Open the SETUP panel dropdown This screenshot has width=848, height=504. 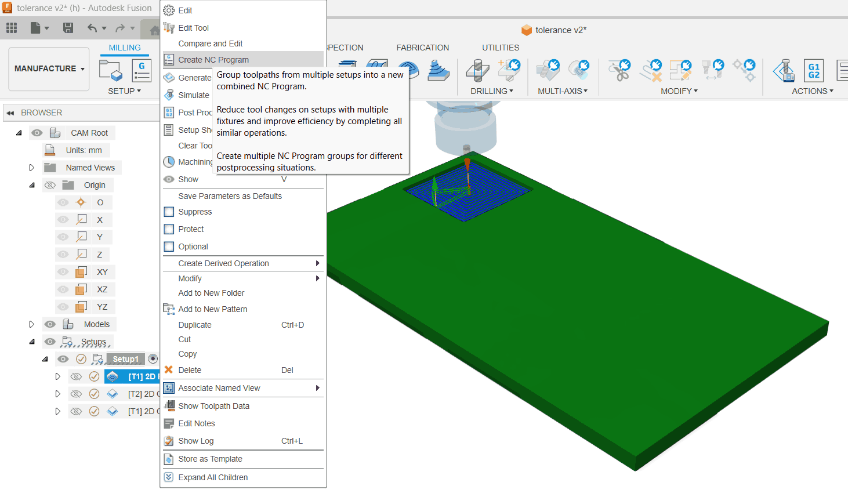pyautogui.click(x=124, y=91)
